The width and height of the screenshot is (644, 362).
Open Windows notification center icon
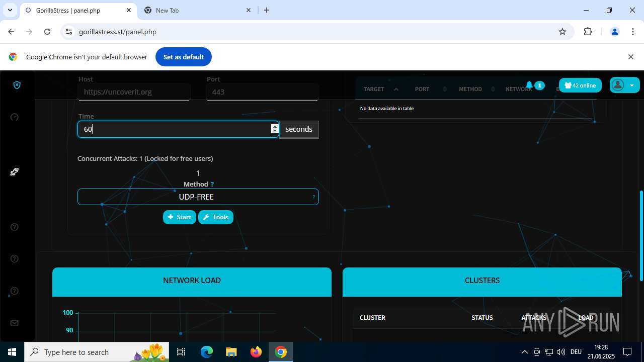click(627, 352)
